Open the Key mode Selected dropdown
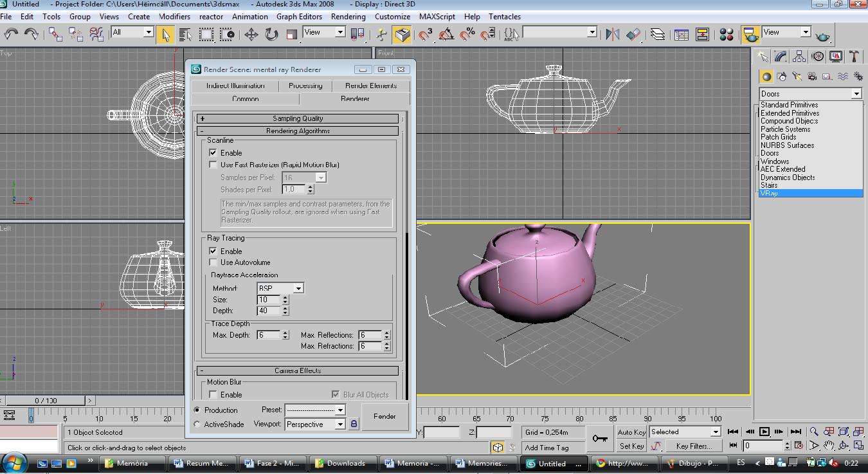 click(x=685, y=432)
